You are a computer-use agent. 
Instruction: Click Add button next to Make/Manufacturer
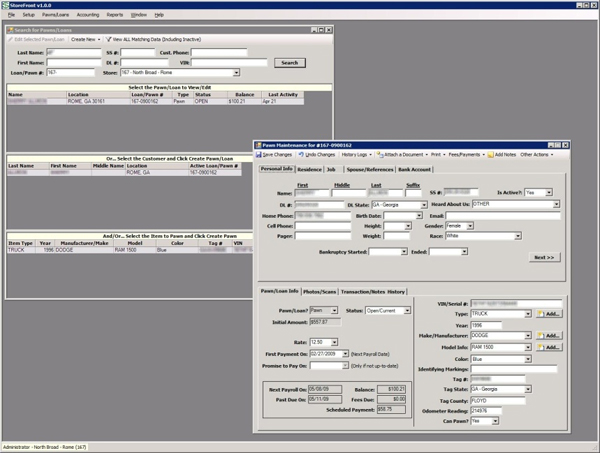click(549, 336)
